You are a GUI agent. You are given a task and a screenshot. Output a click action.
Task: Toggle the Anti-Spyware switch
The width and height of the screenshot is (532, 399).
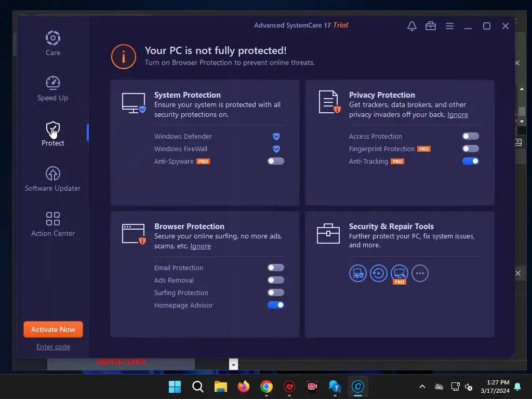276,161
